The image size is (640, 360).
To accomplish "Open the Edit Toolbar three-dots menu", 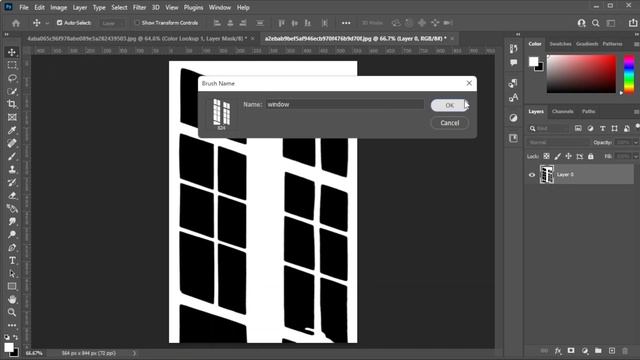I will tap(12, 325).
